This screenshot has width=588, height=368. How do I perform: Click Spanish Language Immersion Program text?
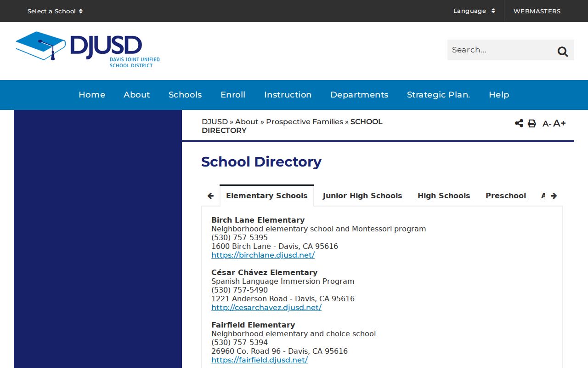pyautogui.click(x=283, y=281)
